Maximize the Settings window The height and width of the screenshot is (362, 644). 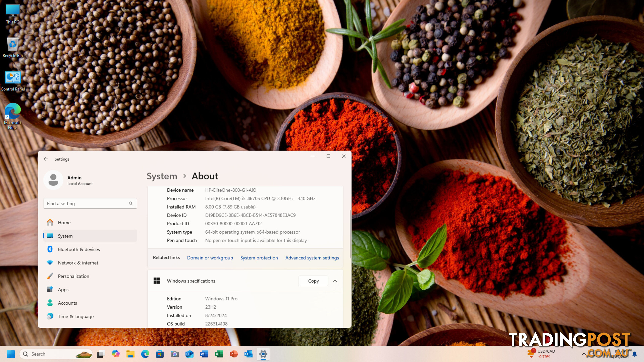pyautogui.click(x=328, y=156)
